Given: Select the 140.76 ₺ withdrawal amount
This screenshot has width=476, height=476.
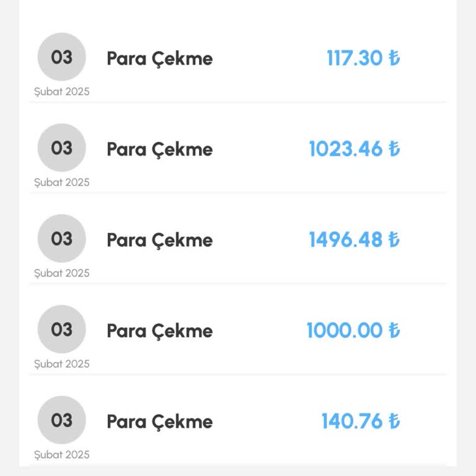Looking at the screenshot, I should click(x=361, y=421).
